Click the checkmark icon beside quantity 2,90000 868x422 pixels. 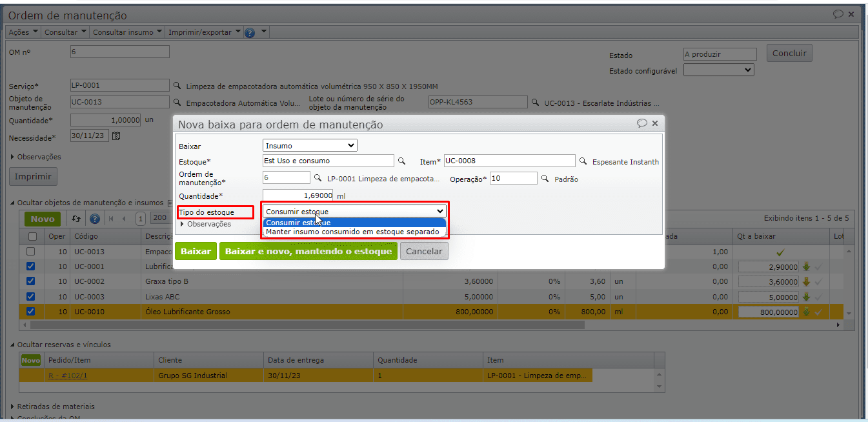[x=818, y=266]
